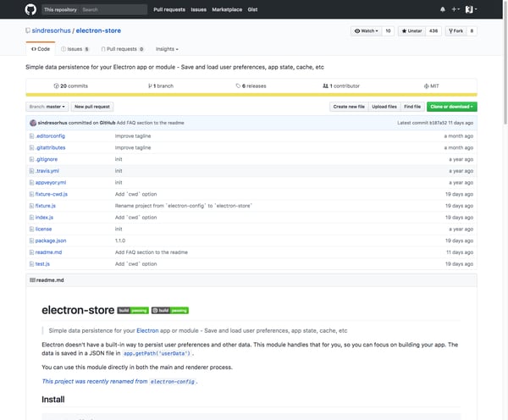Open the app.getPath('userData') code link
508x420 pixels.
pyautogui.click(x=157, y=354)
